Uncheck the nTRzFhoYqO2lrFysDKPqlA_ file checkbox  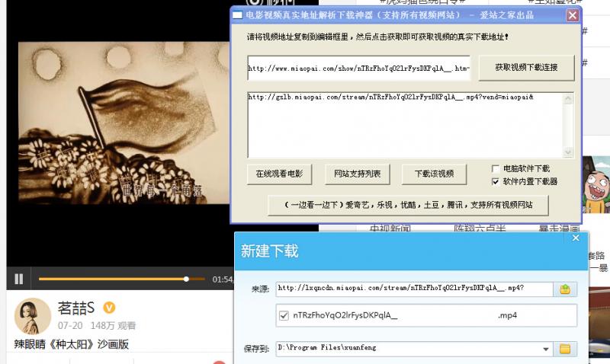(284, 315)
